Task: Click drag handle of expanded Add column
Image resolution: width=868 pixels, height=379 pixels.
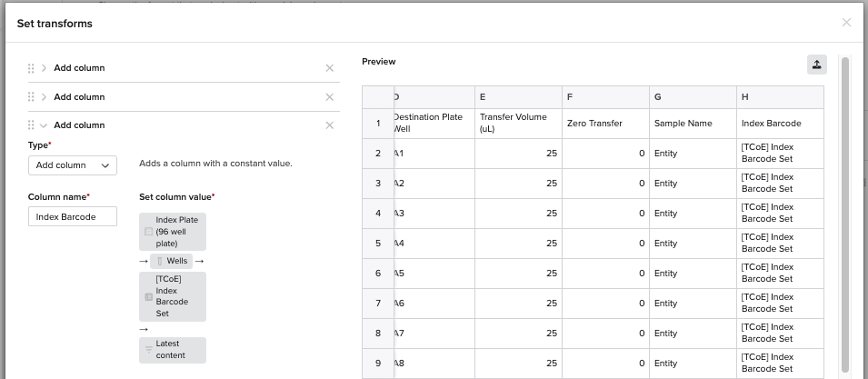Action: click(x=31, y=125)
